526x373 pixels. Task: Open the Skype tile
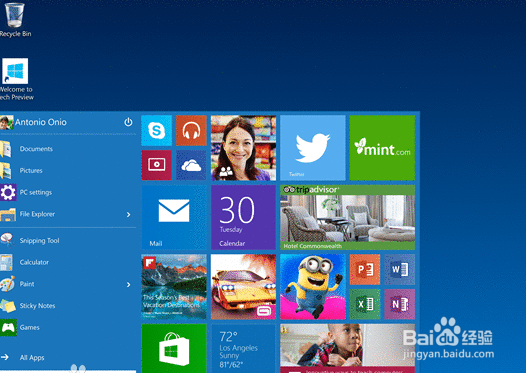pyautogui.click(x=157, y=130)
